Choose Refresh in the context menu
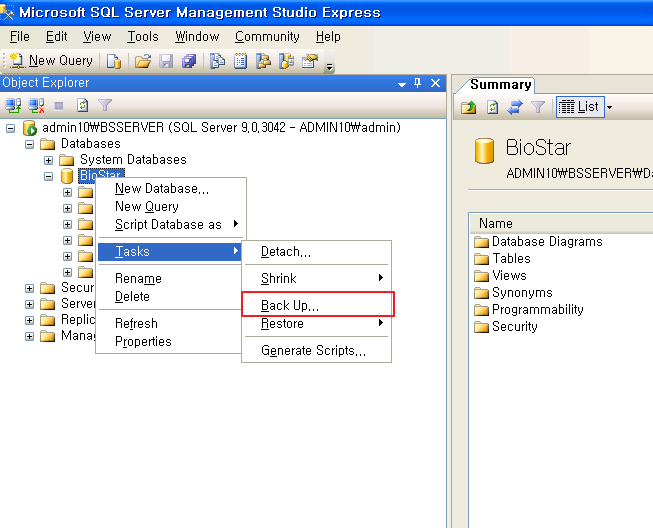This screenshot has height=528, width=653. pyautogui.click(x=170, y=324)
